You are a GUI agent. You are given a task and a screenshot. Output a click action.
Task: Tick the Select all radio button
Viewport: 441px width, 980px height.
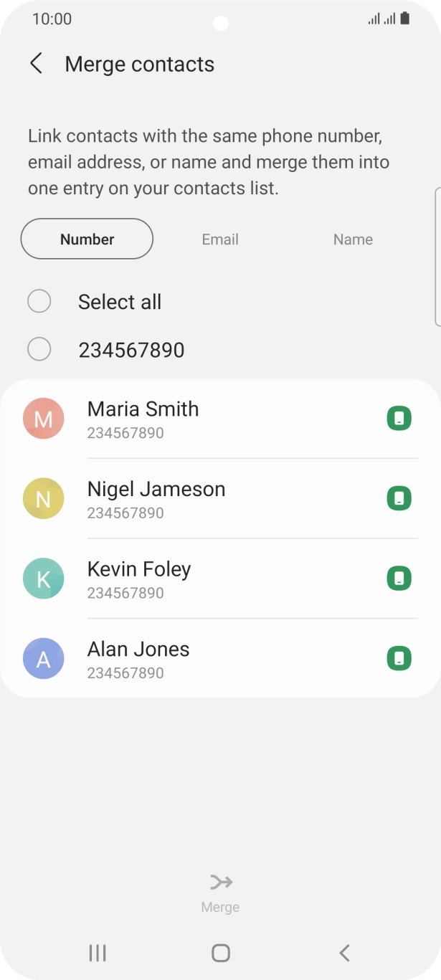tap(39, 302)
